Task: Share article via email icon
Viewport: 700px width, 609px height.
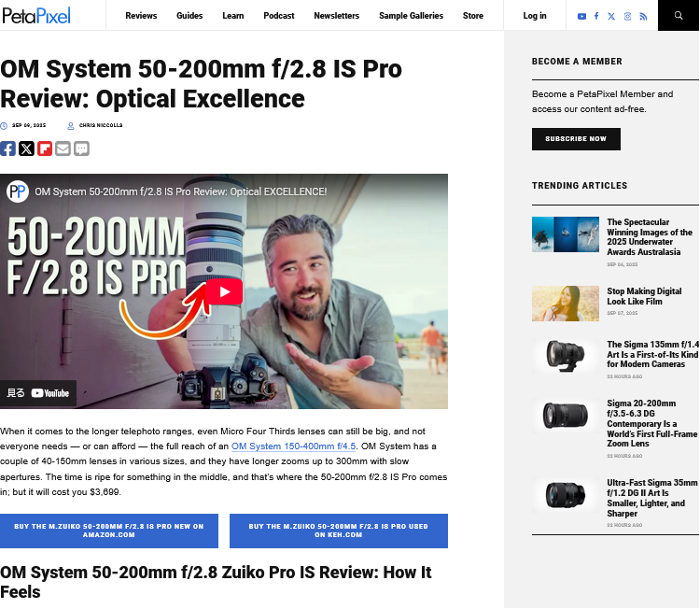Action: (x=63, y=149)
